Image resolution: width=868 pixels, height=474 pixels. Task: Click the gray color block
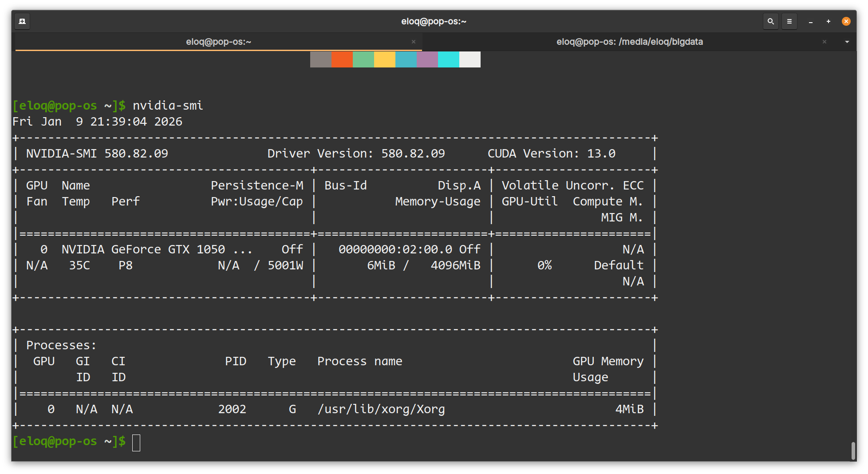(x=321, y=59)
